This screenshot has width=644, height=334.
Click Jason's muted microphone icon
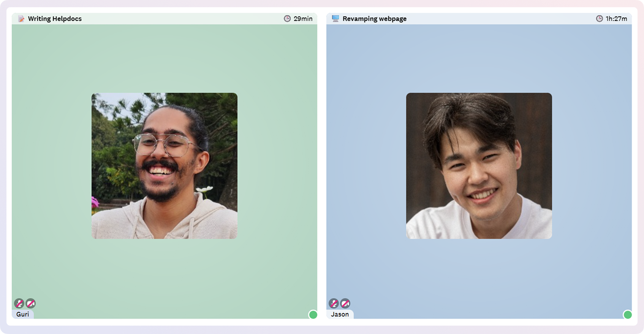334,303
